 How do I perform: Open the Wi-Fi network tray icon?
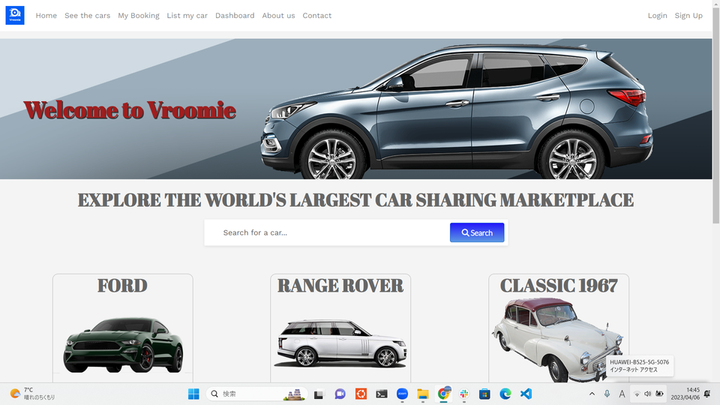[x=637, y=394]
